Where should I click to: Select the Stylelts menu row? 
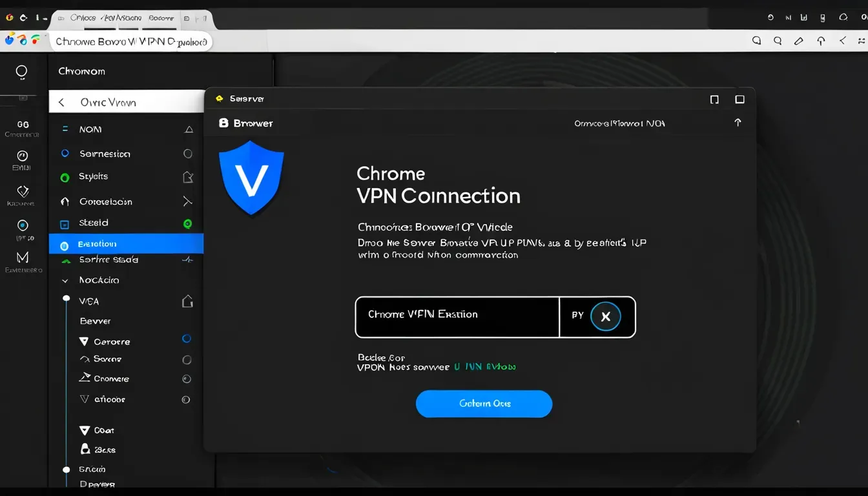click(x=126, y=176)
